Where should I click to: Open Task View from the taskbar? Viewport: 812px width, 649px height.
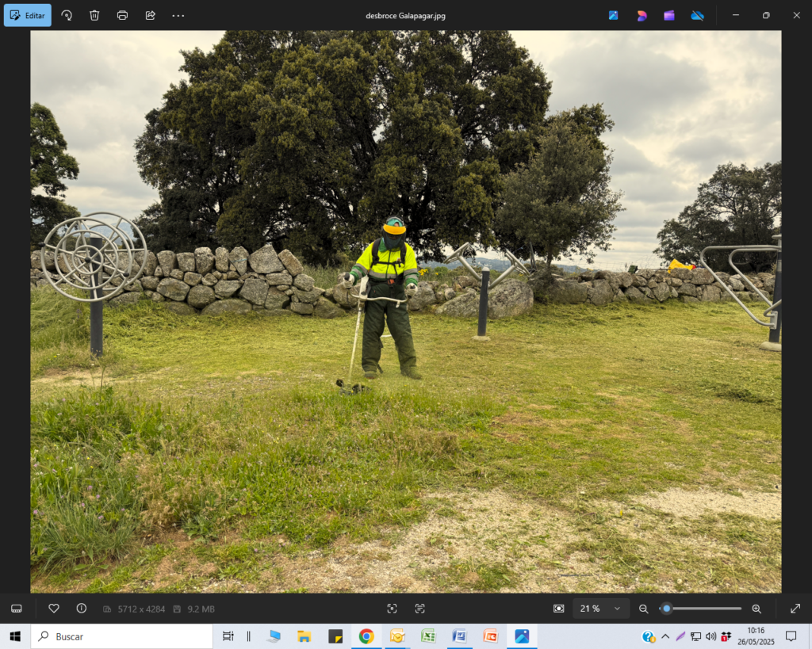(x=228, y=636)
